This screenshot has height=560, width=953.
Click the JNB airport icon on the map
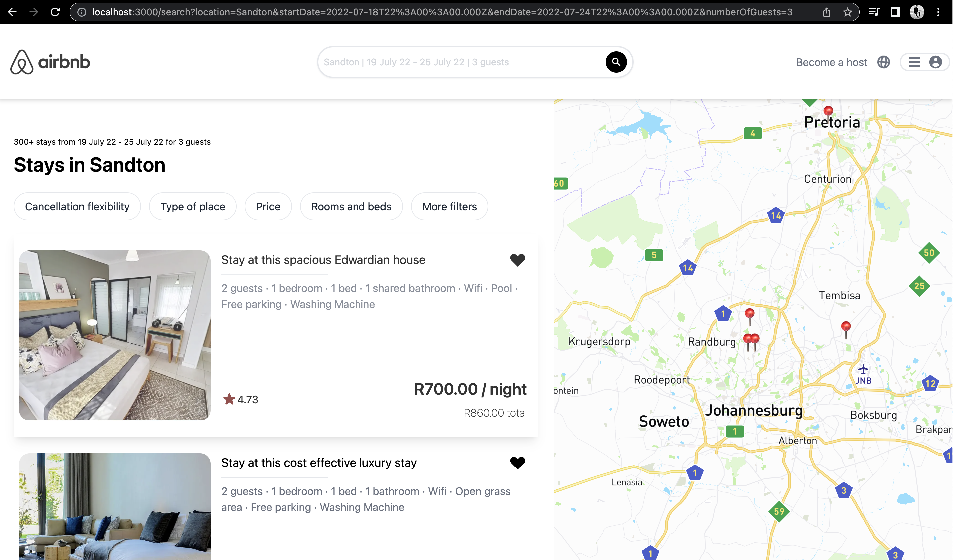pos(863,370)
